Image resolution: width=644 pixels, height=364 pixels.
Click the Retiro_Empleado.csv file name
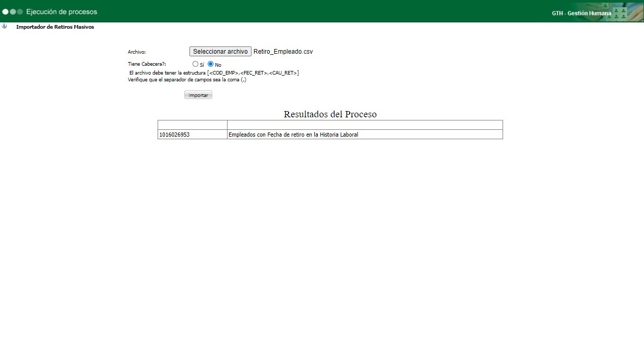point(283,52)
